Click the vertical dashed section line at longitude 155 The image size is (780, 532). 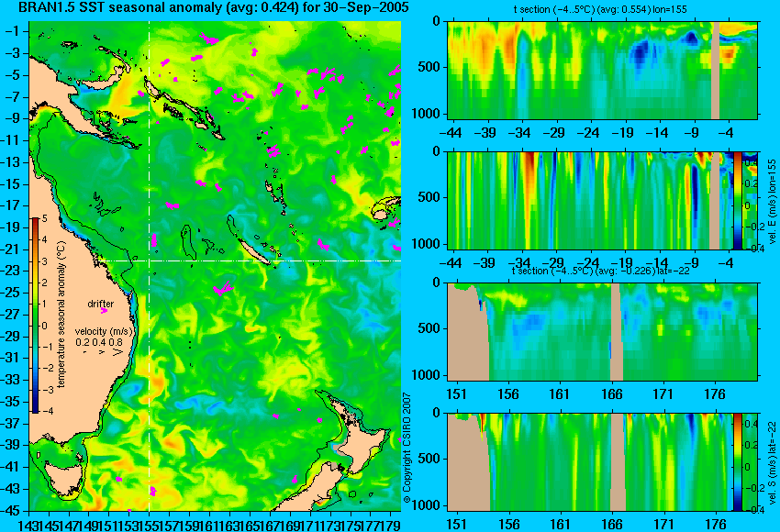150,266
